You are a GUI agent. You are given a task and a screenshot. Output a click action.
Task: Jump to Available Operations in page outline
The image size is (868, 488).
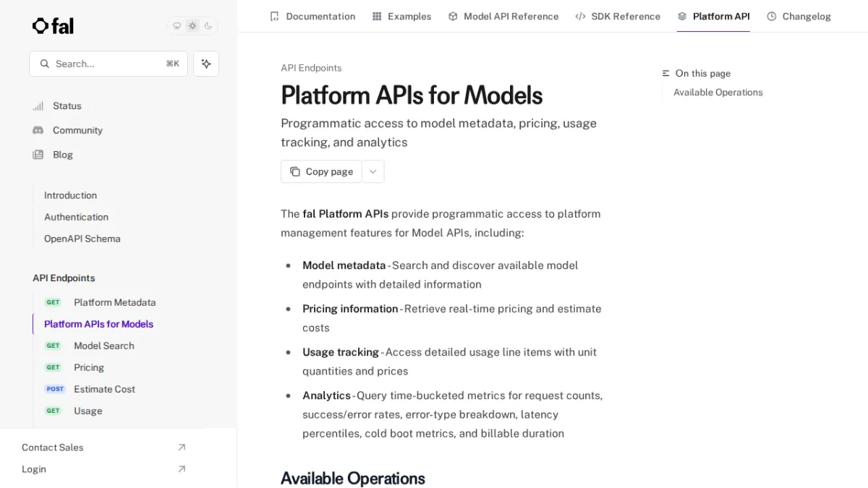[718, 93]
